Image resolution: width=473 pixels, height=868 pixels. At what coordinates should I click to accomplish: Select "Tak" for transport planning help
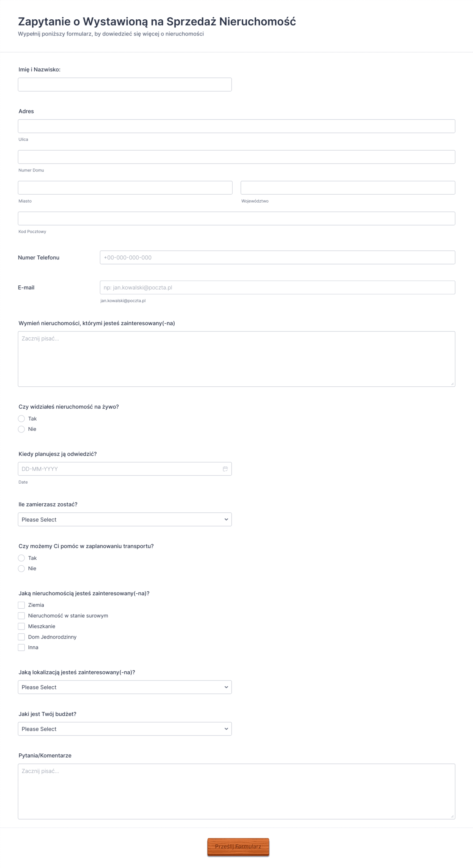tap(22, 558)
